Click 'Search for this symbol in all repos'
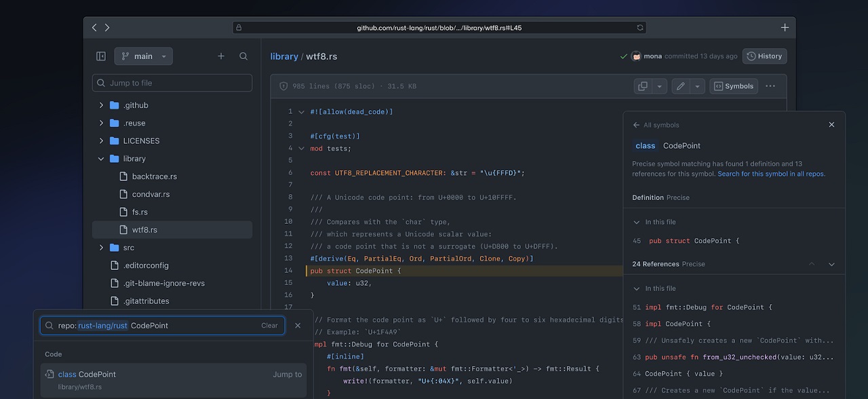The width and height of the screenshot is (868, 399). [771, 174]
